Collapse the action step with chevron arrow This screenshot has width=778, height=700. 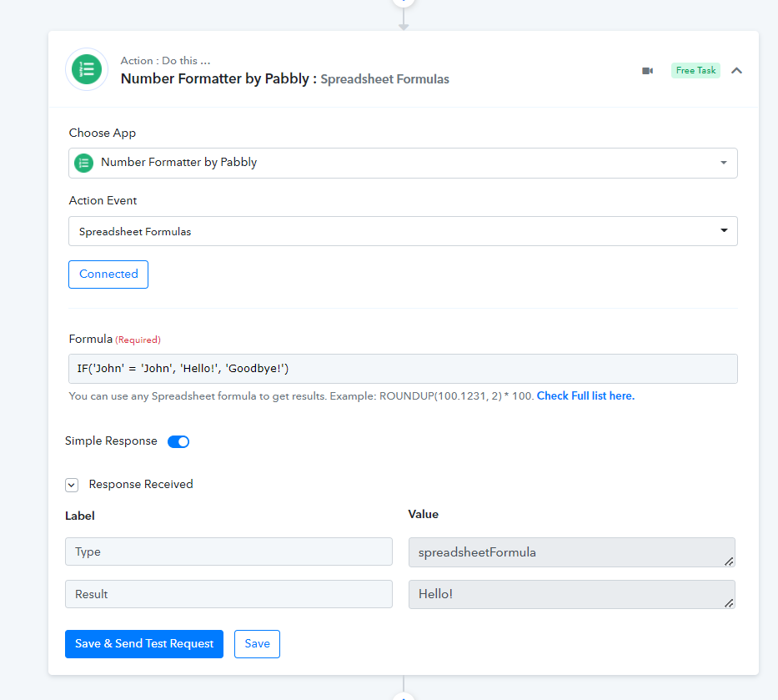[x=736, y=71]
